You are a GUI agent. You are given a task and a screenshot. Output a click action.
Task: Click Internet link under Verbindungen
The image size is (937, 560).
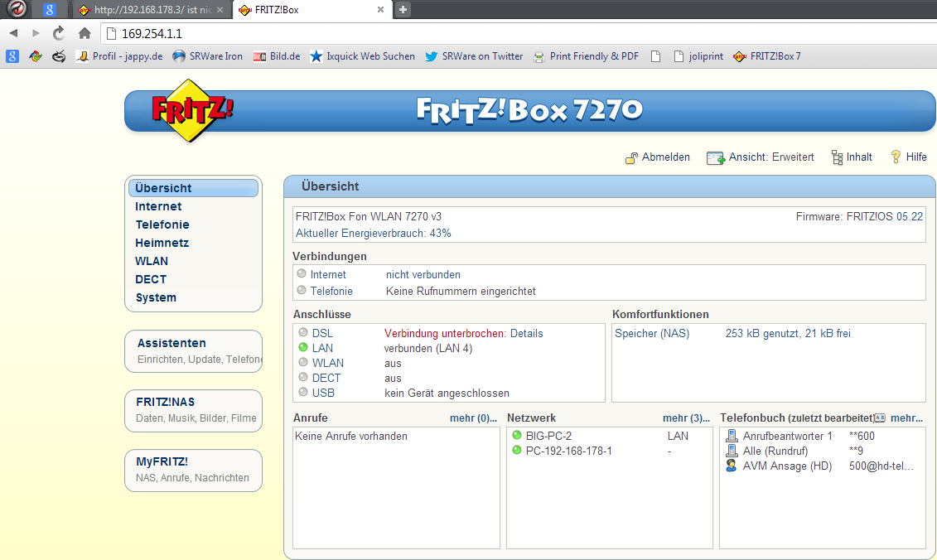coord(328,275)
